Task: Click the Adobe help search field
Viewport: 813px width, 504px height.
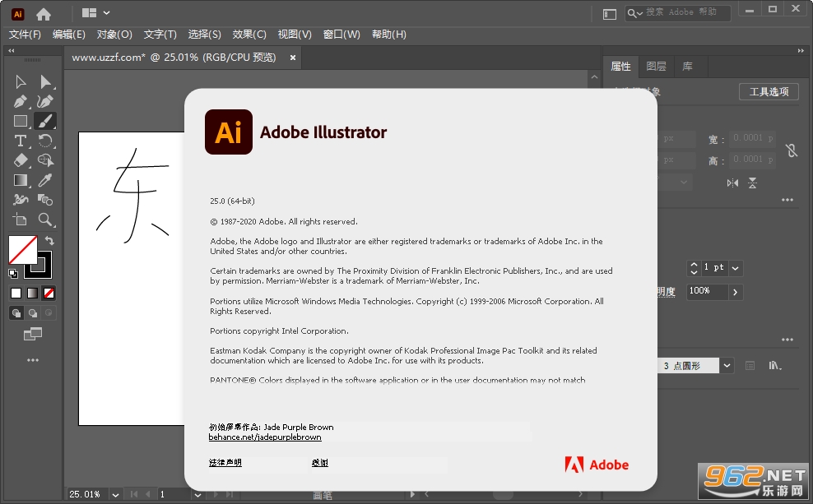Action: (x=678, y=12)
